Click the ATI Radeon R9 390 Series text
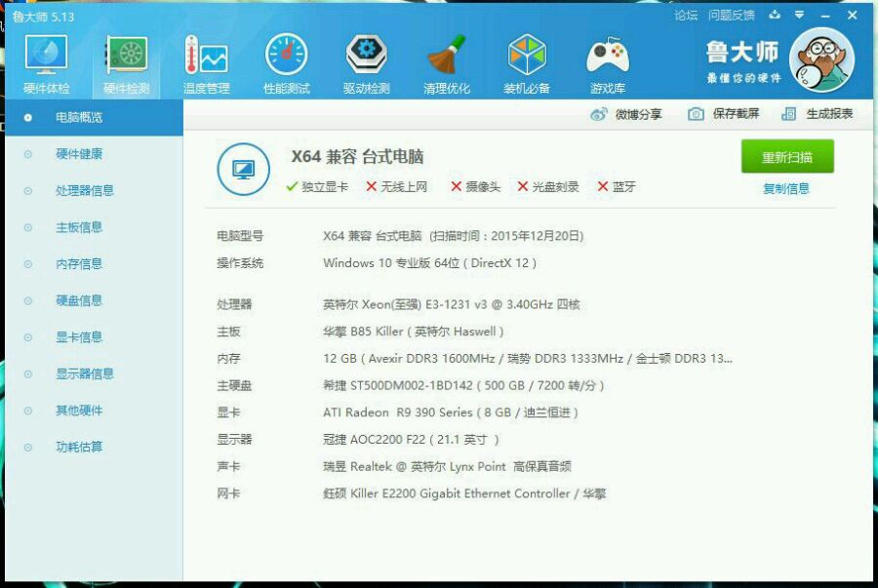This screenshot has height=588, width=878. [451, 412]
